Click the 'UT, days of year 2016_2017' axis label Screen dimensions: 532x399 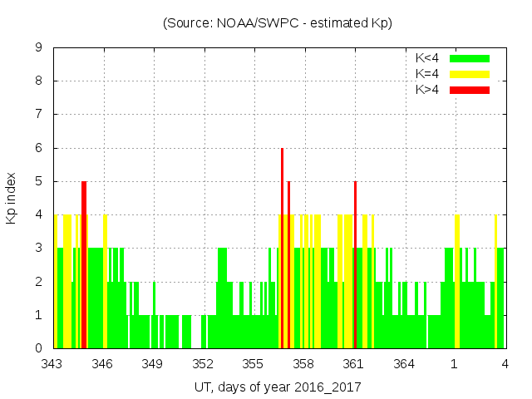coord(278,387)
